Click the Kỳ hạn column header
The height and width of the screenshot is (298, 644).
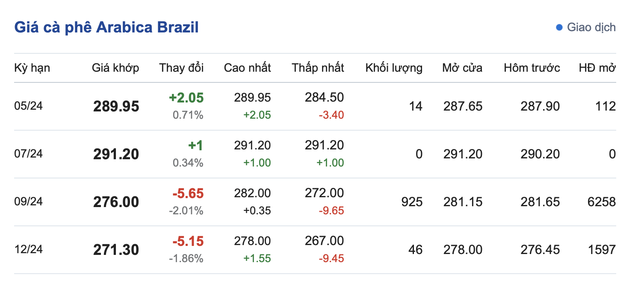tap(32, 68)
